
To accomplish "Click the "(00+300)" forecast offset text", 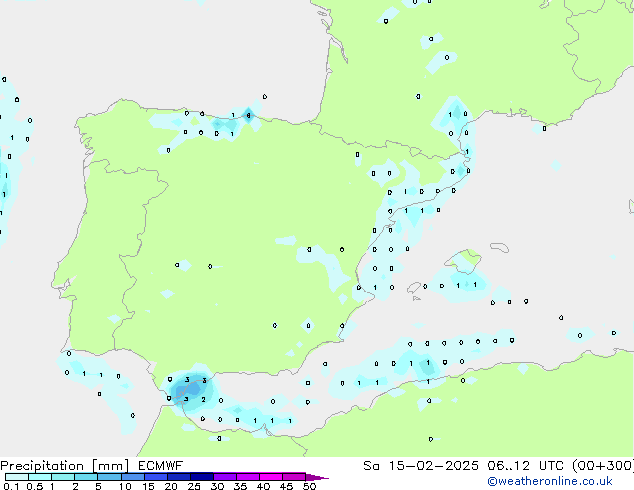I will [603, 466].
